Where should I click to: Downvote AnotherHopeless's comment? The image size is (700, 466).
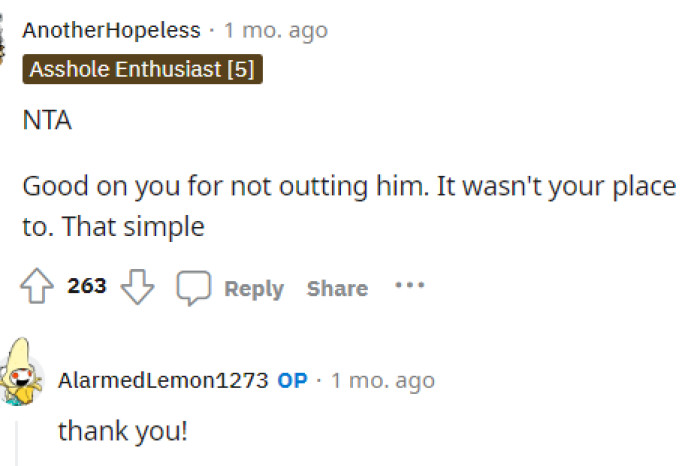(x=138, y=288)
